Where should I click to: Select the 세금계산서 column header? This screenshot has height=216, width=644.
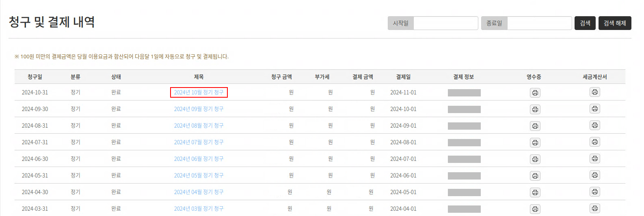pyautogui.click(x=595, y=77)
